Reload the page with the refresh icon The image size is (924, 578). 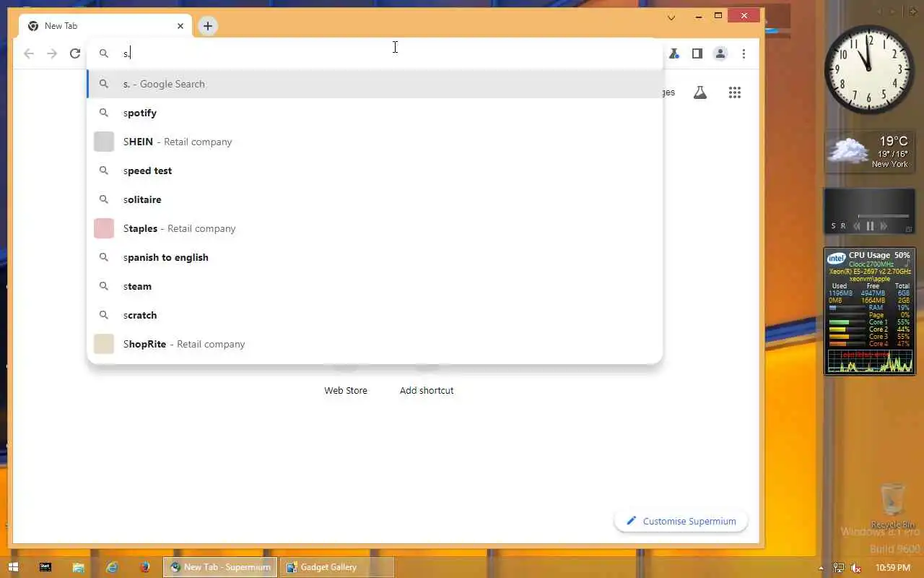[x=75, y=53]
